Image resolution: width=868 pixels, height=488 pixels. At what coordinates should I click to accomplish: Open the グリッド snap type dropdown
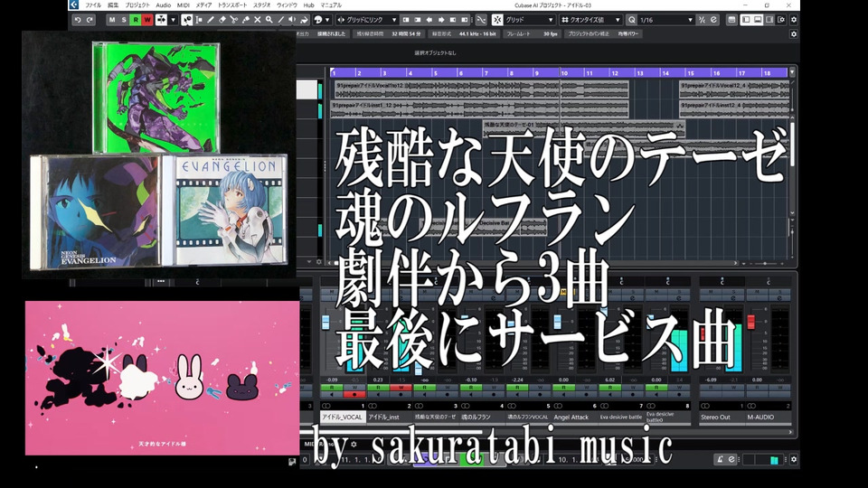point(529,20)
